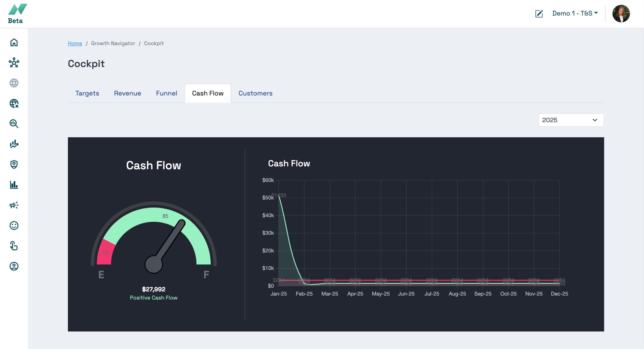Click the user avatar photo

pyautogui.click(x=621, y=14)
